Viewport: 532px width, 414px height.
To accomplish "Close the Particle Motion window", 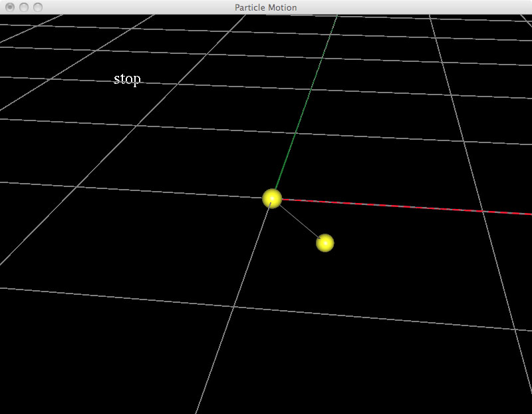I will (x=10, y=7).
